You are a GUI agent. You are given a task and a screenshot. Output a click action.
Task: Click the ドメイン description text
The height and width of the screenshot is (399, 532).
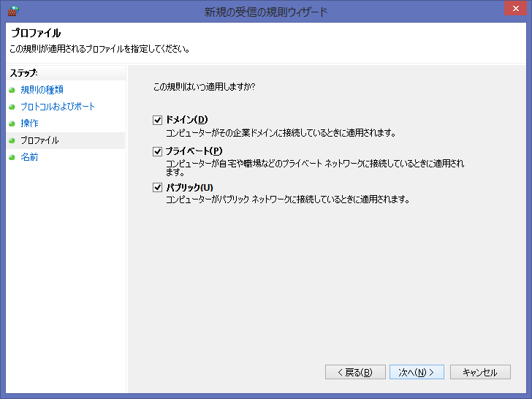(x=281, y=133)
